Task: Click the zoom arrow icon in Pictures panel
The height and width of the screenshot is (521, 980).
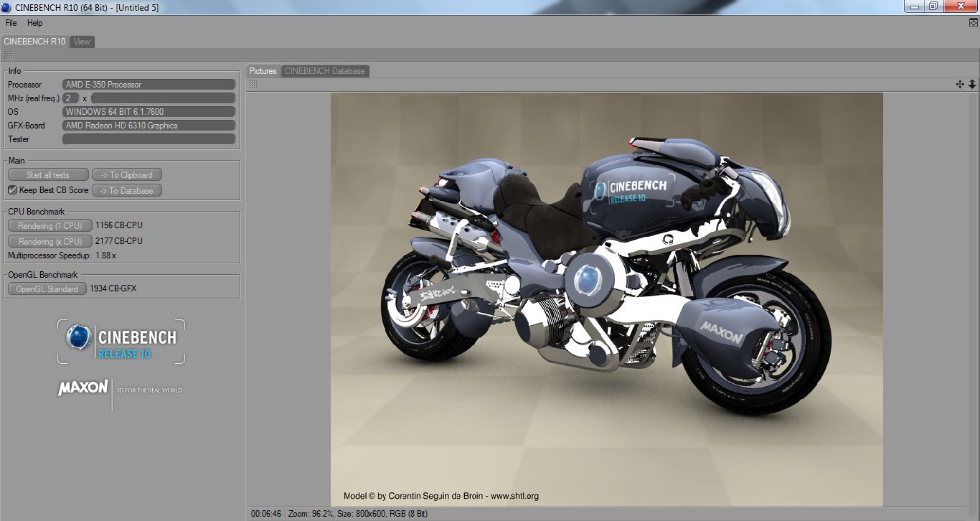Action: tap(972, 85)
